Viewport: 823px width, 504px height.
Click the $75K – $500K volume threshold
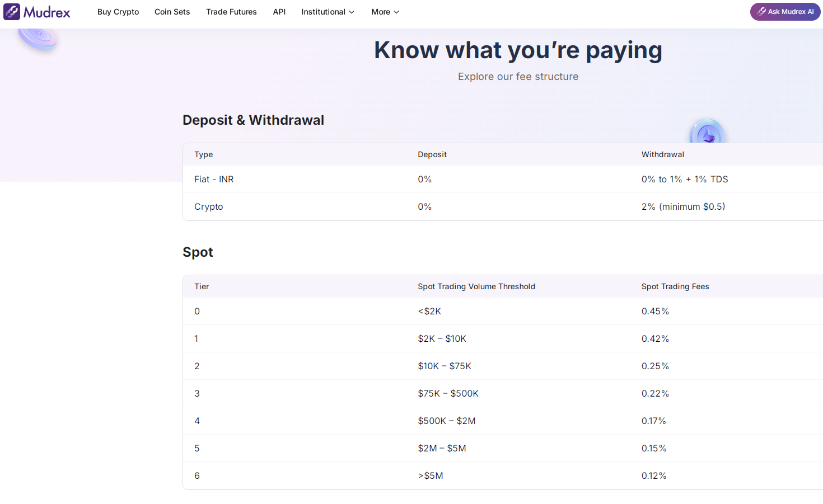click(x=448, y=393)
